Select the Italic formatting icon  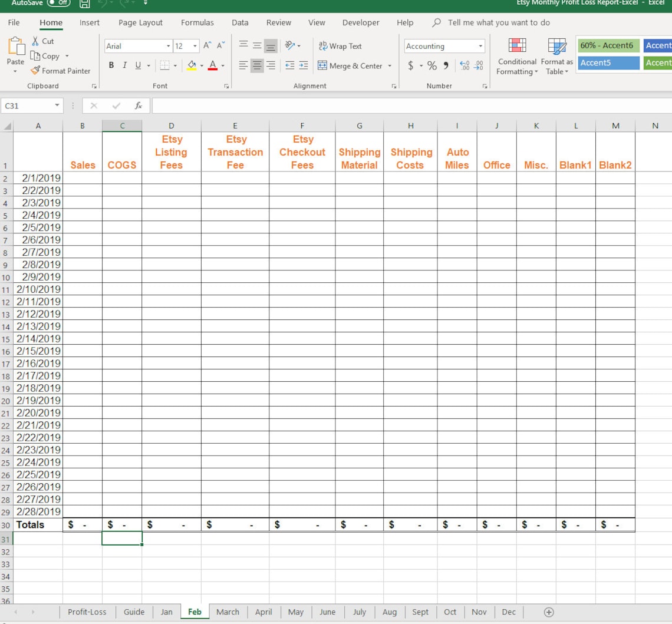coord(124,65)
